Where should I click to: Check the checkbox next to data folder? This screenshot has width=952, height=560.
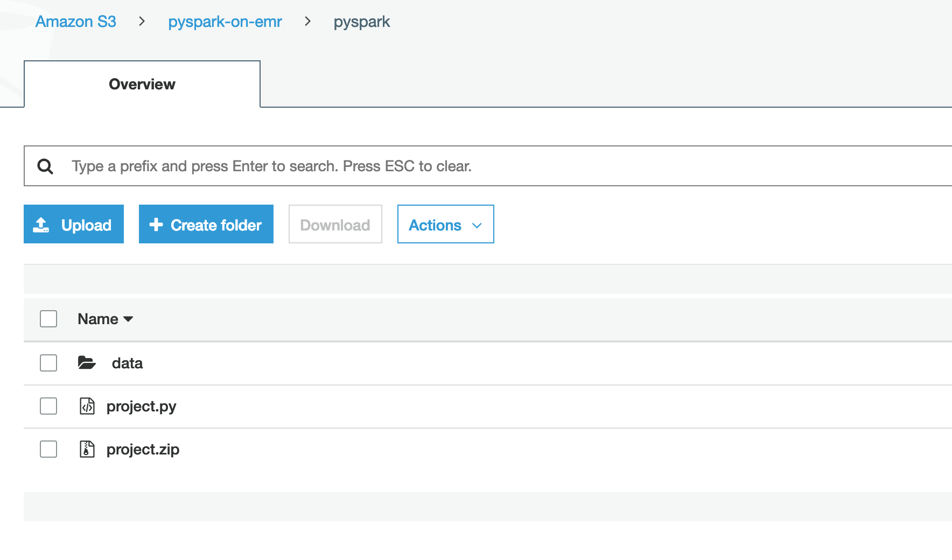[x=48, y=363]
